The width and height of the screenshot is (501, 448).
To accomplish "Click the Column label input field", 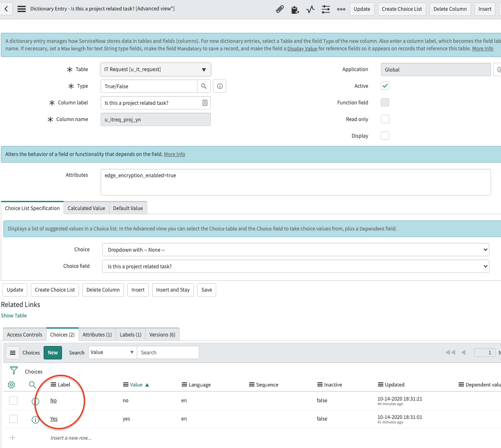I will [155, 103].
